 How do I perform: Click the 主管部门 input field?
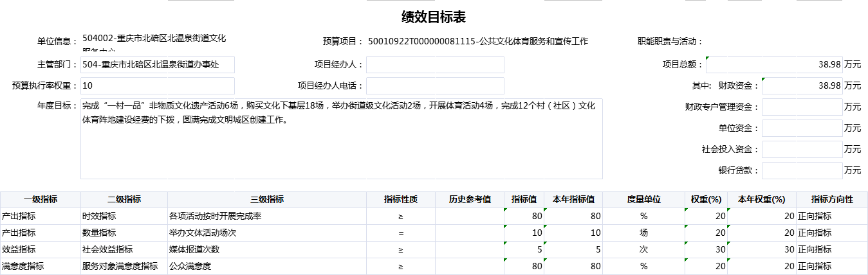[157, 65]
